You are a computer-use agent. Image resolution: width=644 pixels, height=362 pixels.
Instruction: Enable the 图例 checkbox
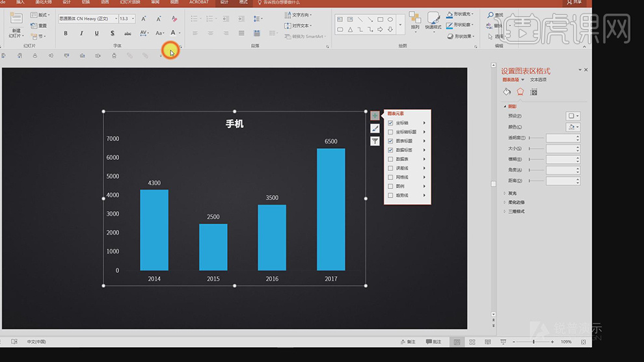click(390, 187)
